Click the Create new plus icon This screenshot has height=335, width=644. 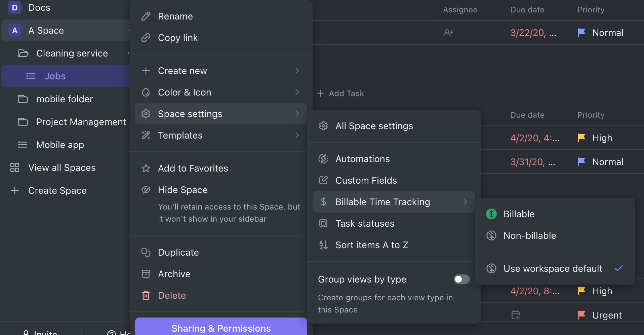coord(146,71)
